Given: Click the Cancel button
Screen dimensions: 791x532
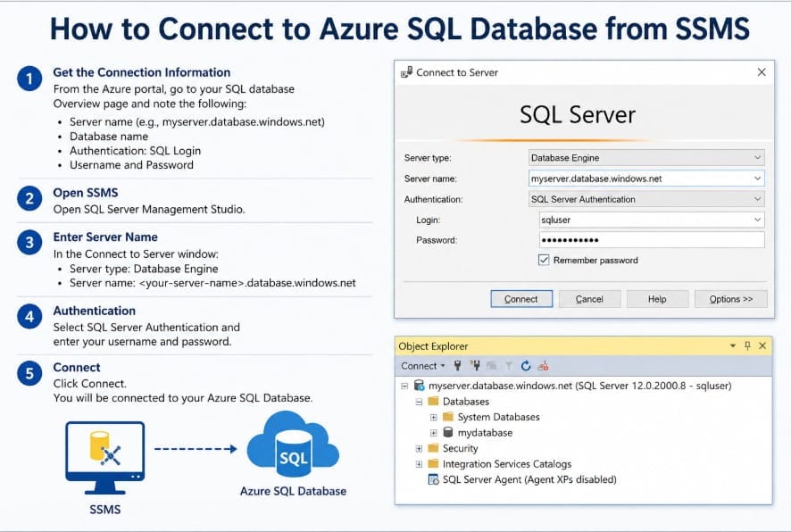Looking at the screenshot, I should pos(589,299).
